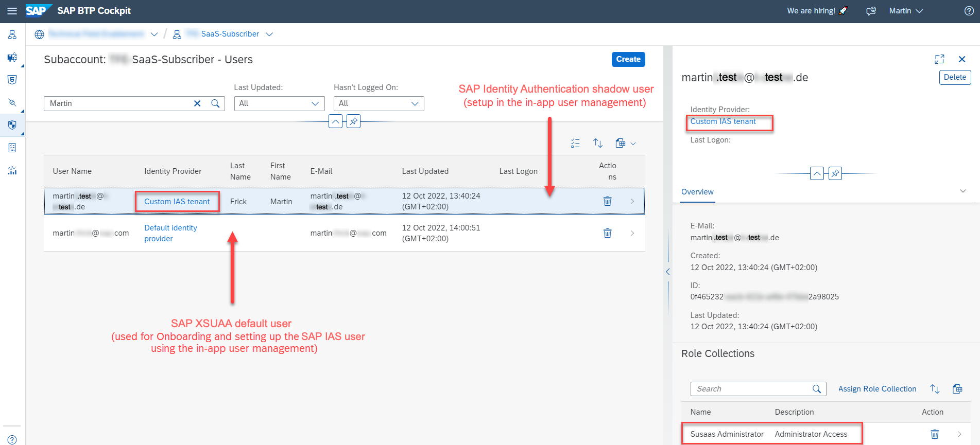Open the usage analytics chart icon in sidebar
The image size is (980, 445).
point(12,170)
